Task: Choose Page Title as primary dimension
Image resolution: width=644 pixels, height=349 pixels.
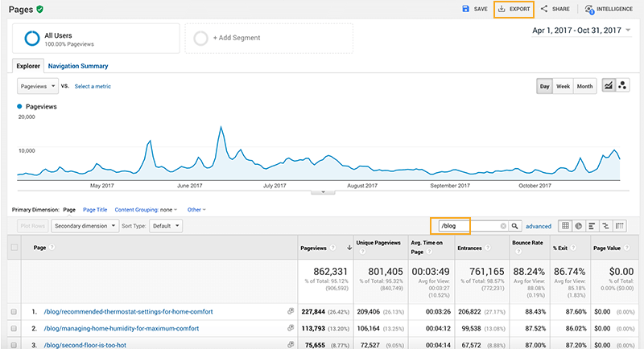Action: tap(95, 210)
